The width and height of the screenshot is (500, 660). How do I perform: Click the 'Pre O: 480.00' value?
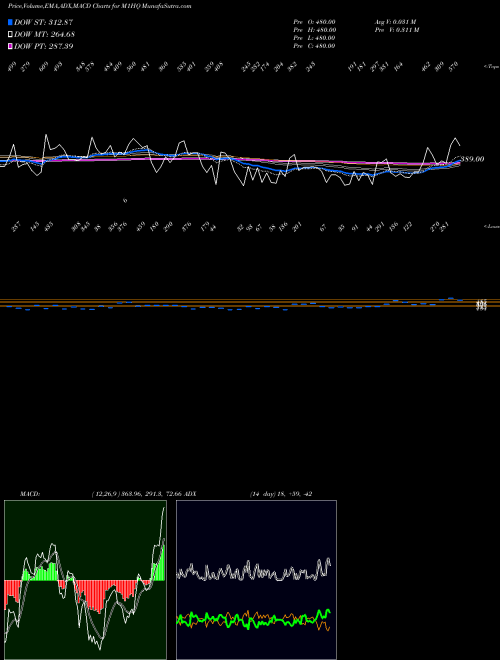click(314, 22)
